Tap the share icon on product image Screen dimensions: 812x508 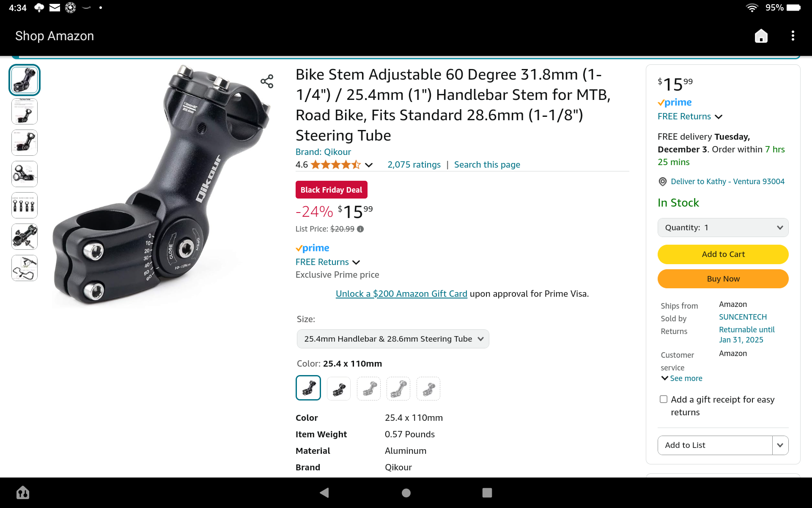(267, 81)
